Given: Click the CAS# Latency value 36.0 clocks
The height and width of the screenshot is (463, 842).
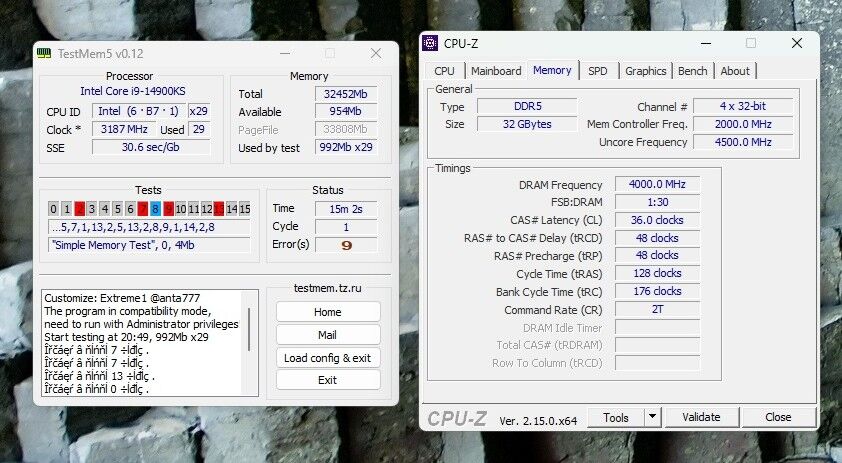Looking at the screenshot, I should [657, 220].
